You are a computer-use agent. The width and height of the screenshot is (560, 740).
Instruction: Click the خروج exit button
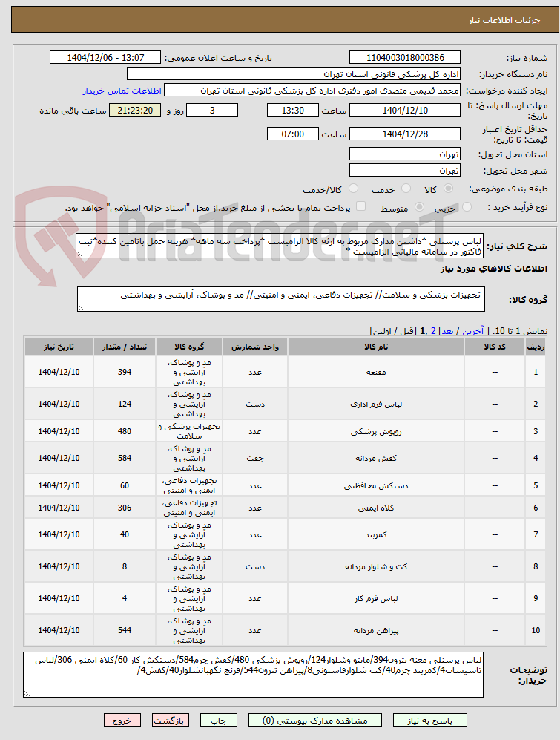pyautogui.click(x=122, y=720)
